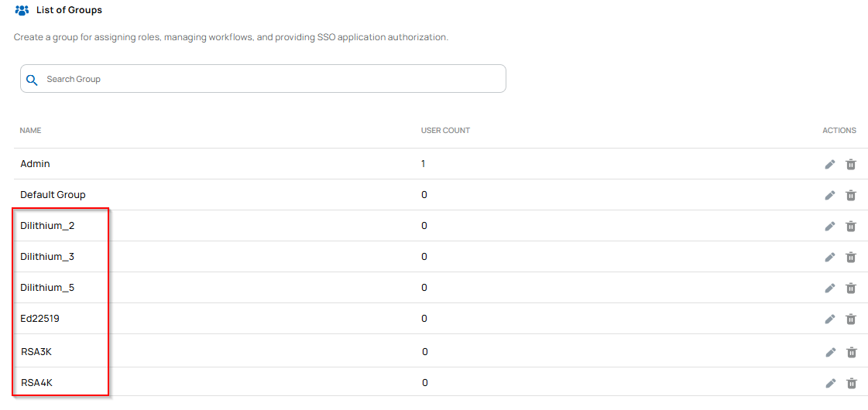
Task: Delete the Admin group via trash icon
Action: [850, 164]
